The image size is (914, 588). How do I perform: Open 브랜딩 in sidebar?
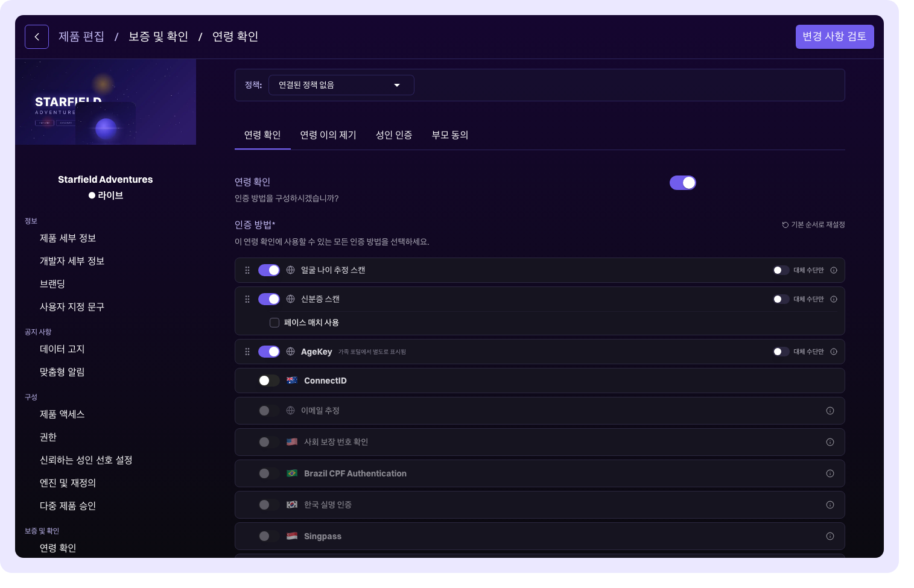tap(52, 284)
